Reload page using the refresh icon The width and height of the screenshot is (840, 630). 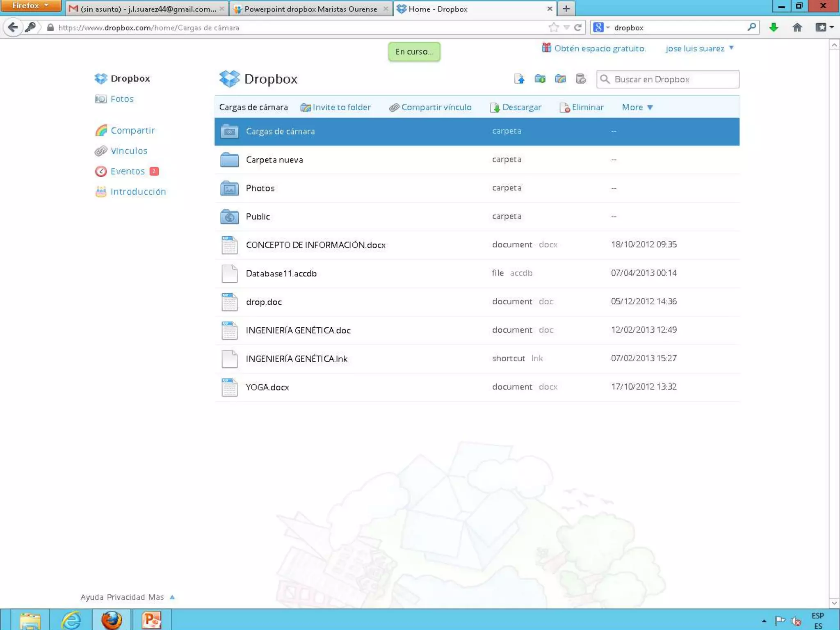point(577,27)
